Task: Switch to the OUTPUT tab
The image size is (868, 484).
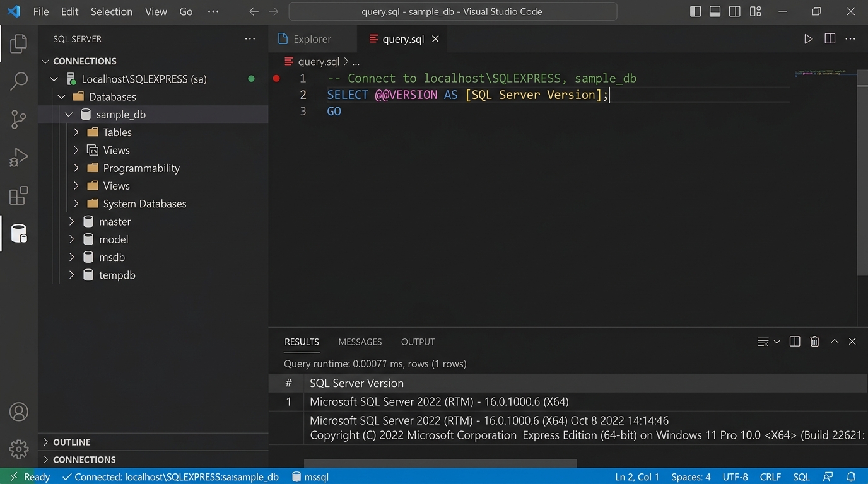Action: pyautogui.click(x=418, y=342)
